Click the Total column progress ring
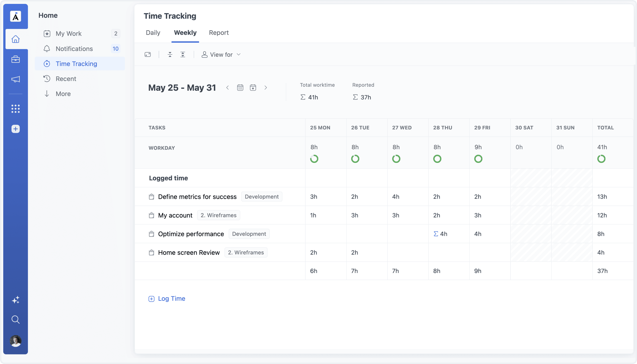The width and height of the screenshot is (637, 364). pos(602,159)
